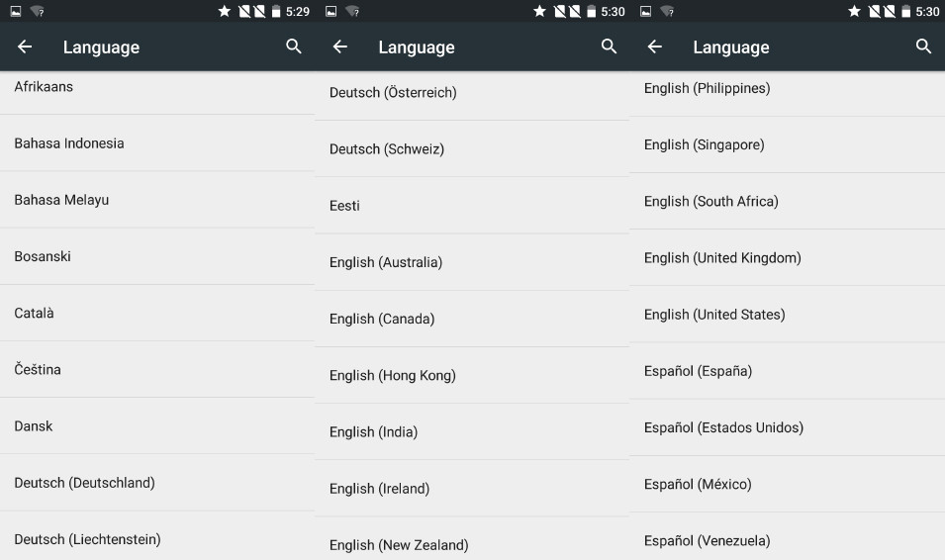Select Español (México) from the list
The image size is (945, 560).
coord(698,485)
